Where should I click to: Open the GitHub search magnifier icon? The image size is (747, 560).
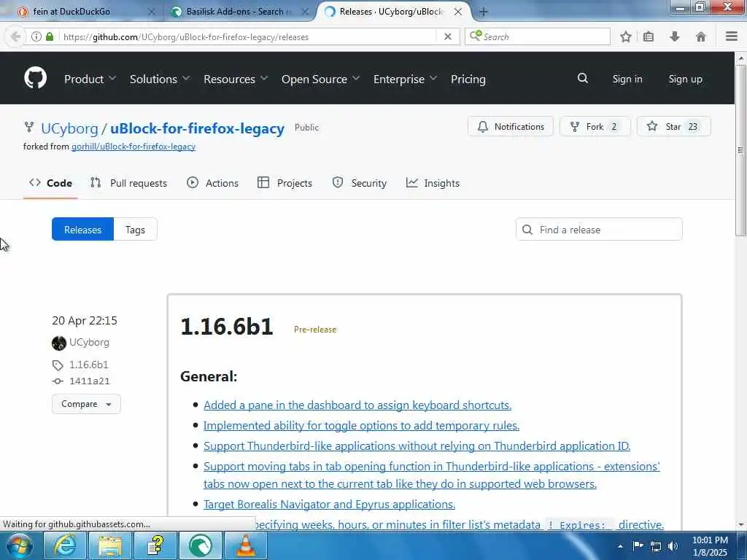tap(583, 78)
